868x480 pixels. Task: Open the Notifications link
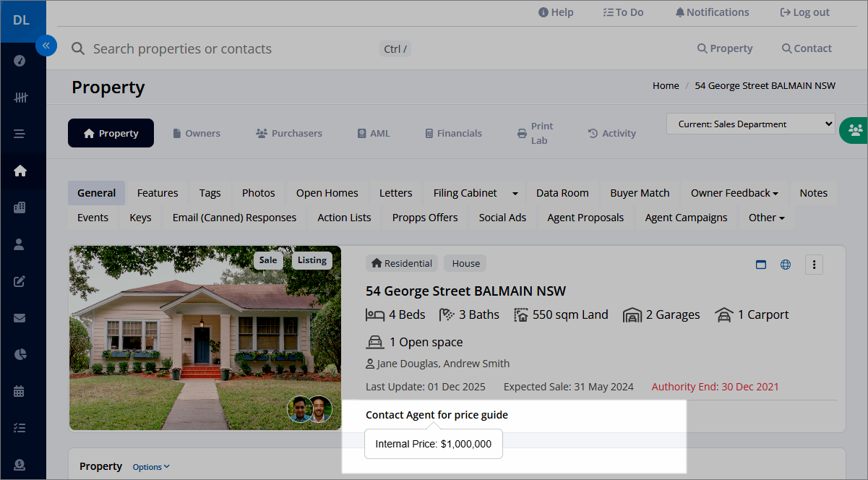(712, 12)
